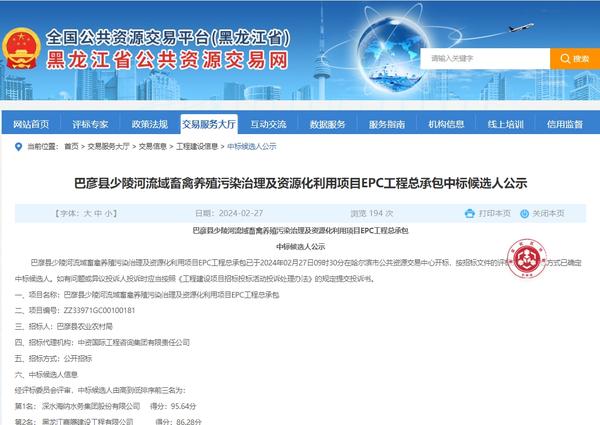Open the 线上培训 nav tab
This screenshot has width=600, height=425.
click(x=505, y=124)
